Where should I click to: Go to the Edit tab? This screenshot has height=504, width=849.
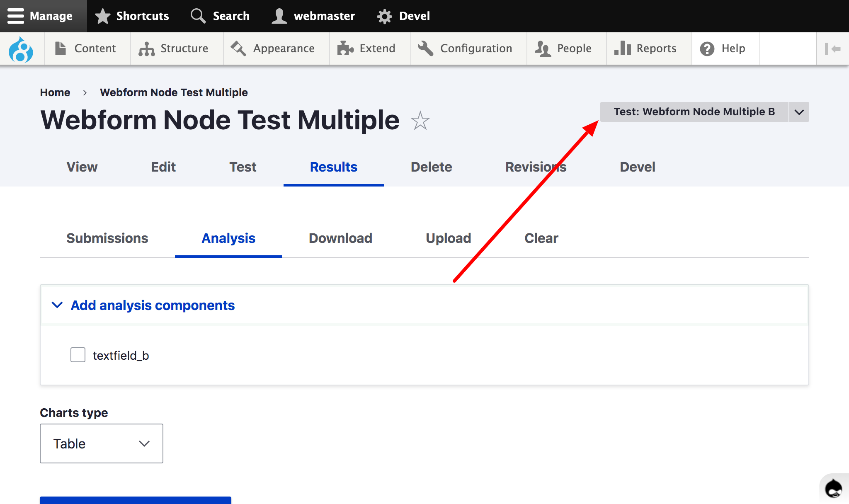[163, 167]
